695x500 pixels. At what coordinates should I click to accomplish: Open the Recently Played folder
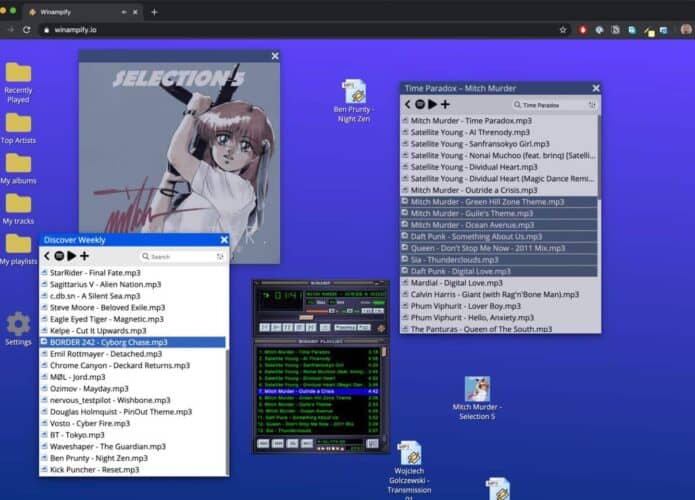click(18, 82)
